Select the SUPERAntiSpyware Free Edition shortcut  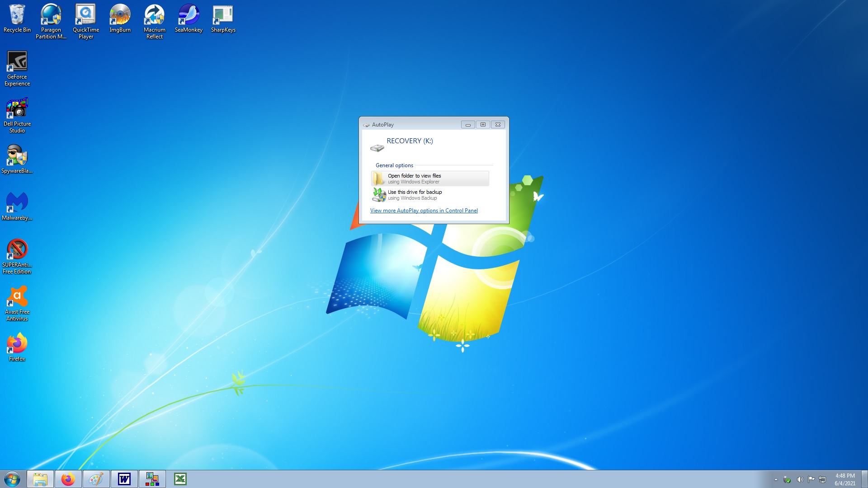pyautogui.click(x=17, y=256)
